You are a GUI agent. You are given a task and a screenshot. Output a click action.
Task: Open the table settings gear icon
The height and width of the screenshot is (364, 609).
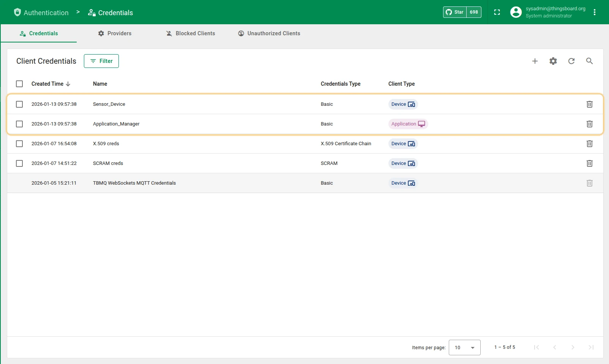click(x=553, y=61)
